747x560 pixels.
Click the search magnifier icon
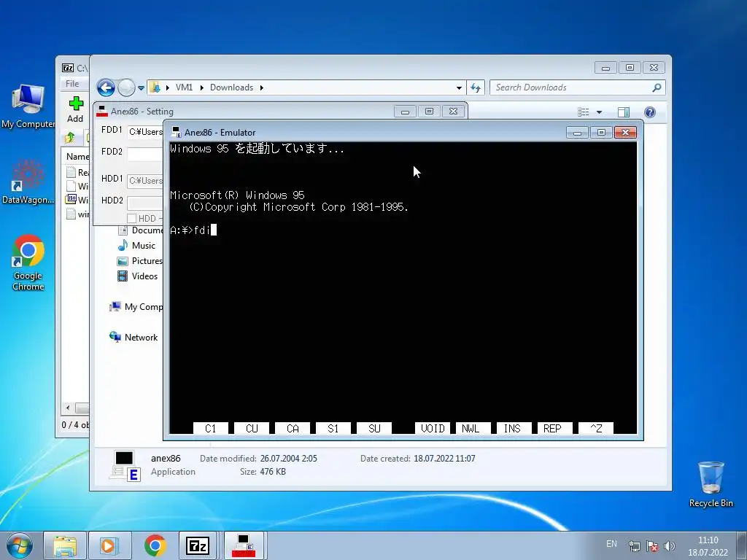657,87
